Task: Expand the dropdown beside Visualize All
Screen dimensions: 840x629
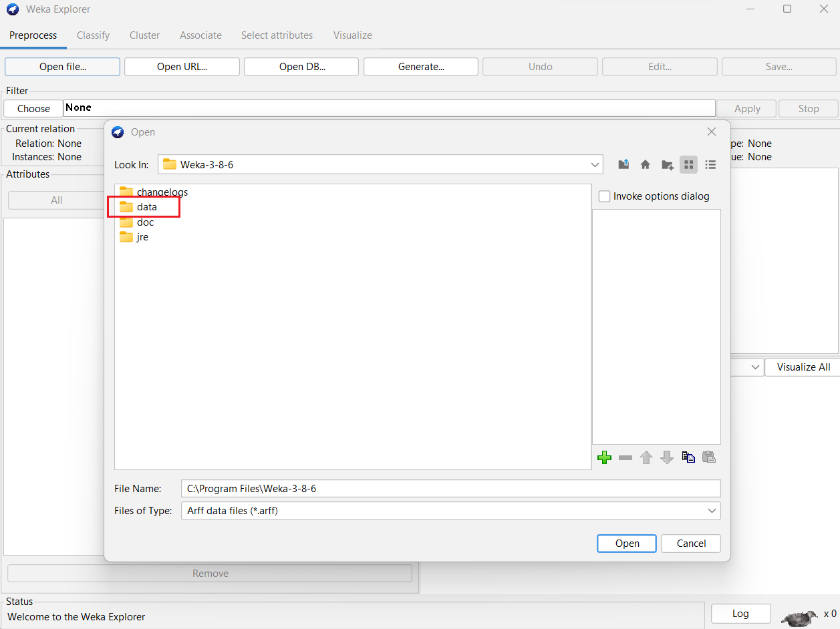Action: pos(755,367)
